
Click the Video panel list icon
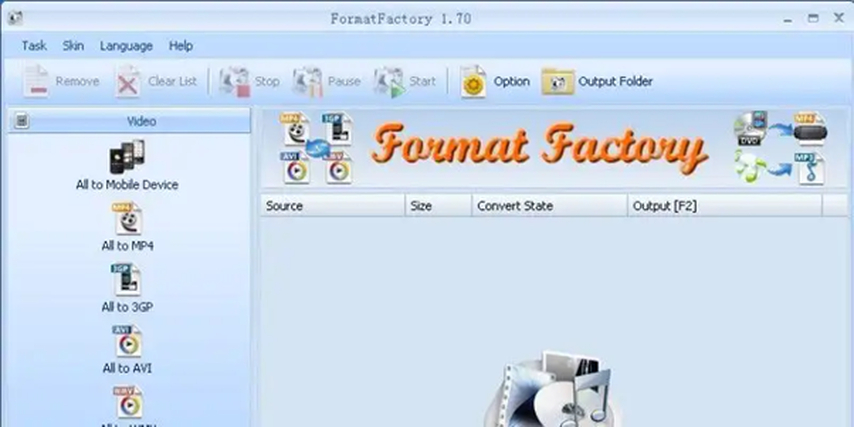[21, 121]
